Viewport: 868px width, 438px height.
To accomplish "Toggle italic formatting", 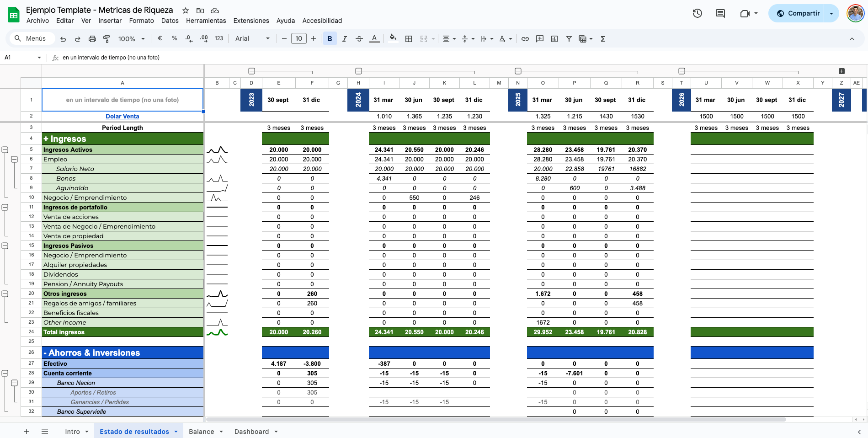I will 345,39.
